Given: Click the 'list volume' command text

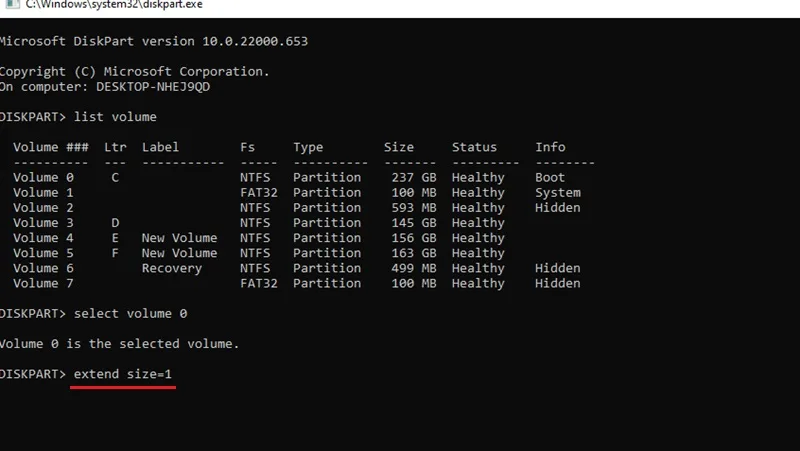Looking at the screenshot, I should pos(115,117).
